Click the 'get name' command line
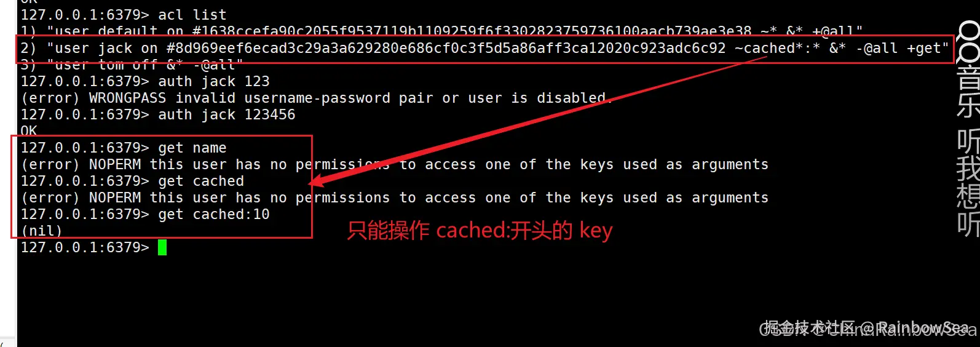The image size is (980, 347). coord(124,148)
